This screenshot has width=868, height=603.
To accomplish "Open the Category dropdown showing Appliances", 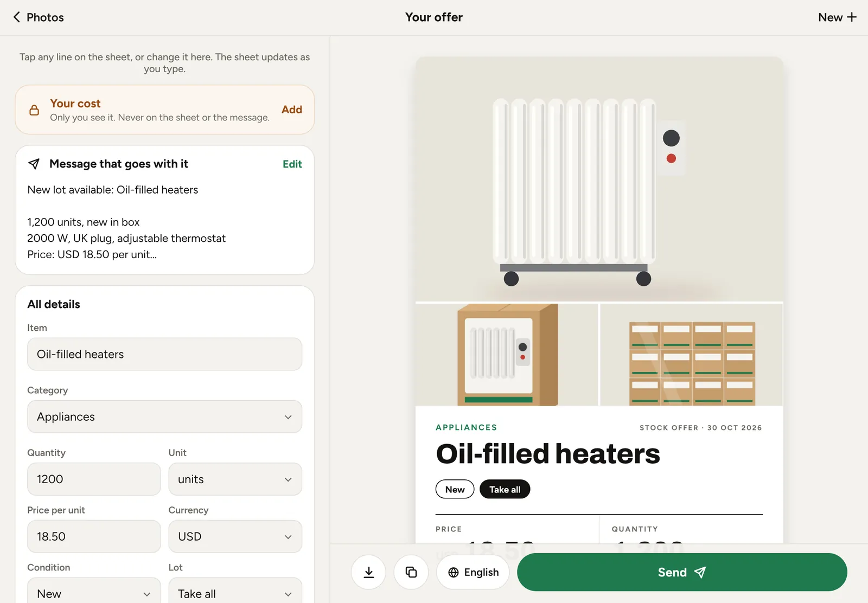I will (164, 416).
